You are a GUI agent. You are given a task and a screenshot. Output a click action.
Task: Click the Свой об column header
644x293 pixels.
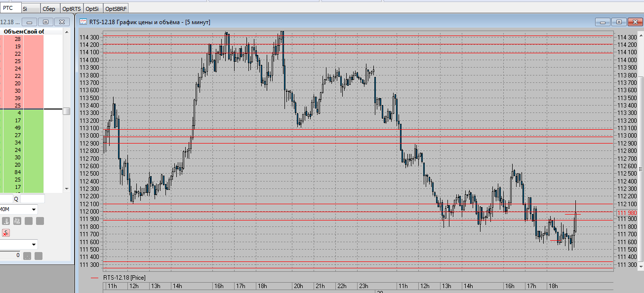[x=34, y=32]
